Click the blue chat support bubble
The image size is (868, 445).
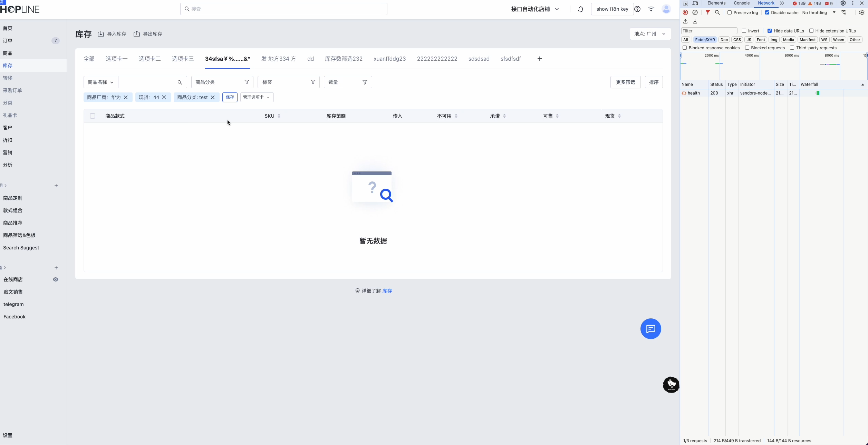click(x=650, y=329)
